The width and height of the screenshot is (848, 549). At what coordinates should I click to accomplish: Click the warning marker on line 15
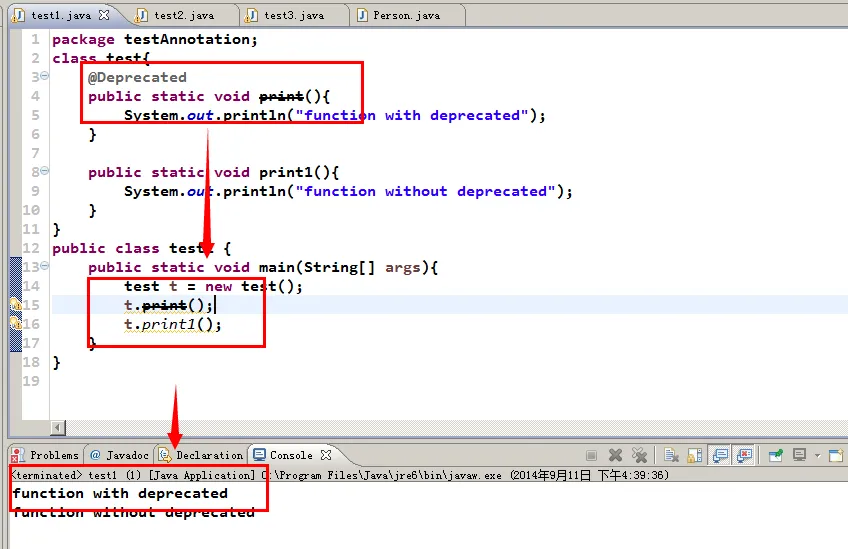coord(16,305)
